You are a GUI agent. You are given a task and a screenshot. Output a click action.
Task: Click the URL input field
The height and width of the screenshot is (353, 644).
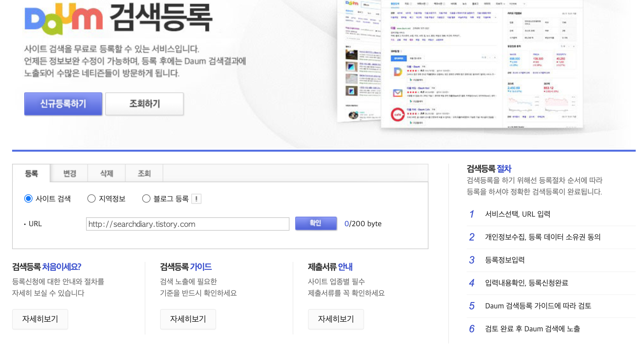187,224
